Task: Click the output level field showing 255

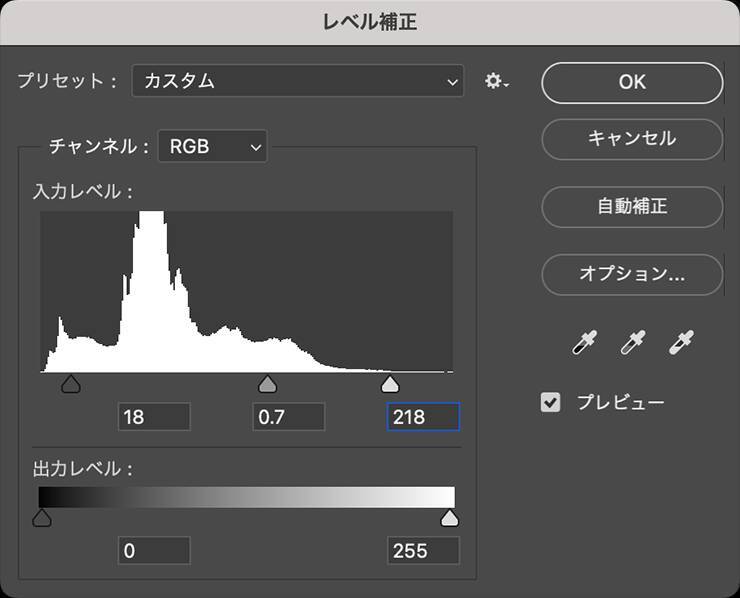Action: (x=422, y=550)
